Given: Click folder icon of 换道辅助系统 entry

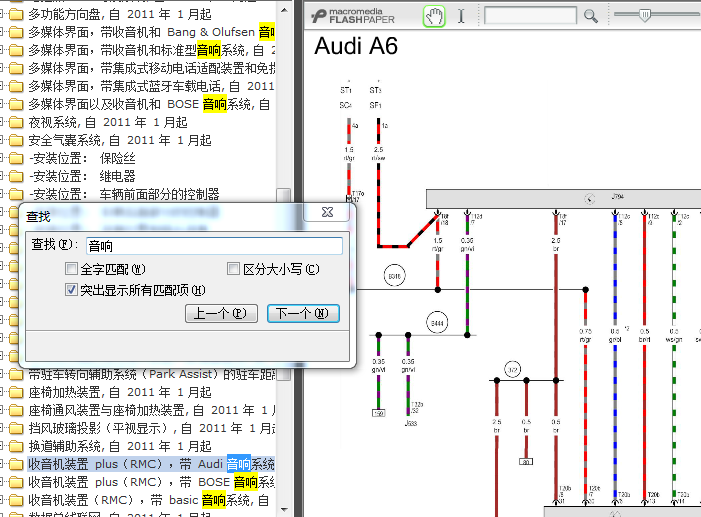Looking at the screenshot, I should [16, 446].
